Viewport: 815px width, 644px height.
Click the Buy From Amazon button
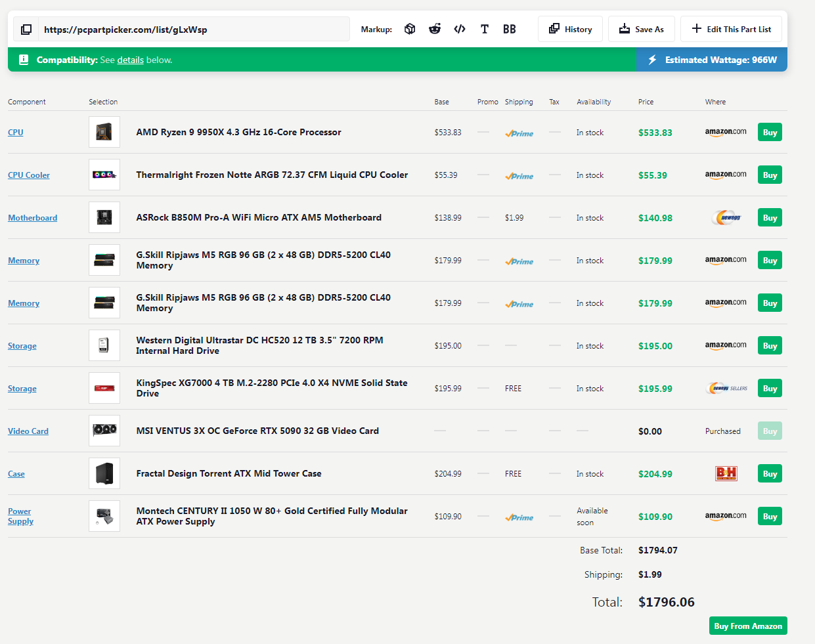point(748,626)
